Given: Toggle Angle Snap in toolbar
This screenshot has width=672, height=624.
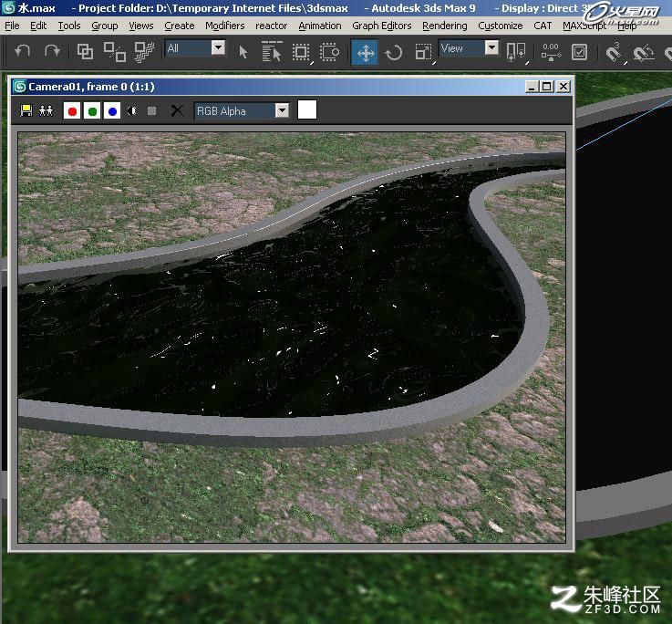Looking at the screenshot, I should [x=643, y=53].
